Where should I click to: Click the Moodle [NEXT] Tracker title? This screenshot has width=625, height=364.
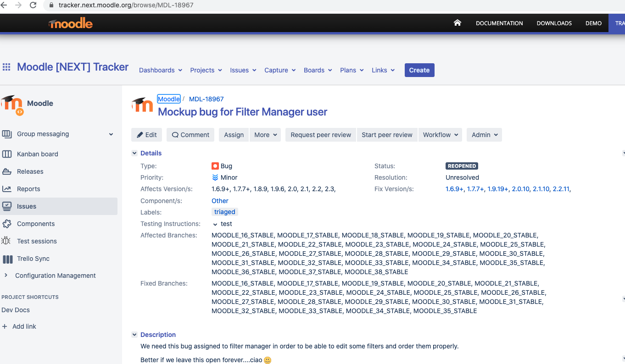(73, 67)
